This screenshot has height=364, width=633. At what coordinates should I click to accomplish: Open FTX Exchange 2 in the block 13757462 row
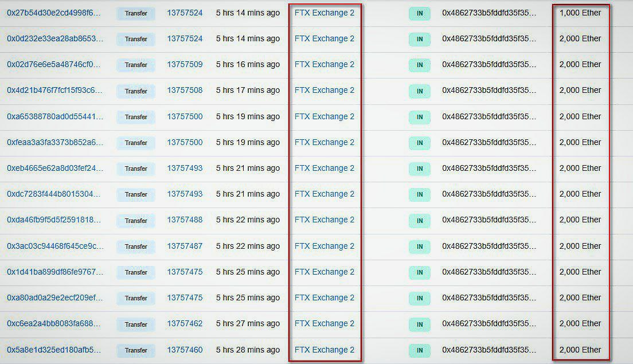(x=325, y=324)
